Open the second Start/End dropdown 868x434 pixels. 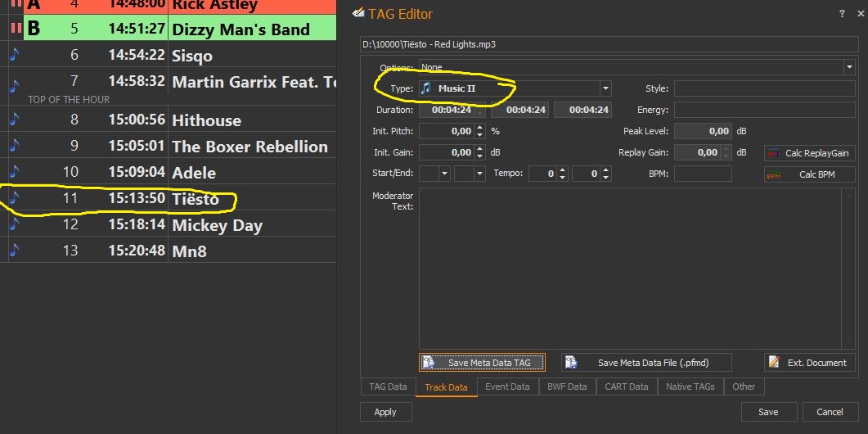coord(479,174)
